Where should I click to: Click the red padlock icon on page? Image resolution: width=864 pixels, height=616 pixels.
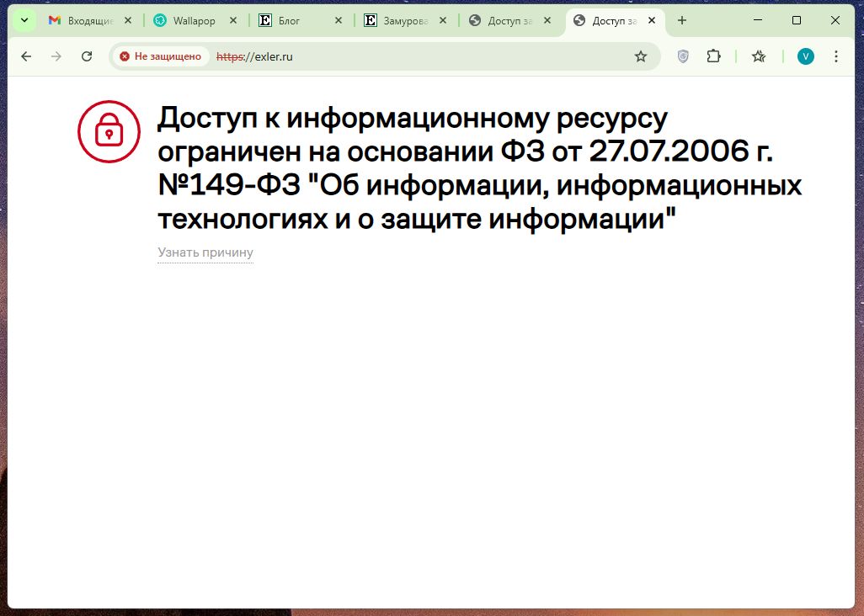(x=109, y=131)
